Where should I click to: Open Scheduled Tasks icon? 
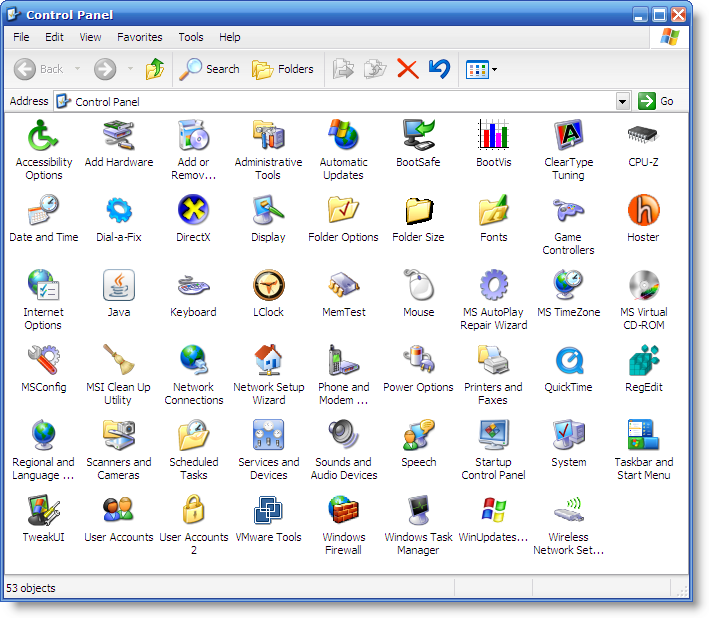[x=193, y=435]
